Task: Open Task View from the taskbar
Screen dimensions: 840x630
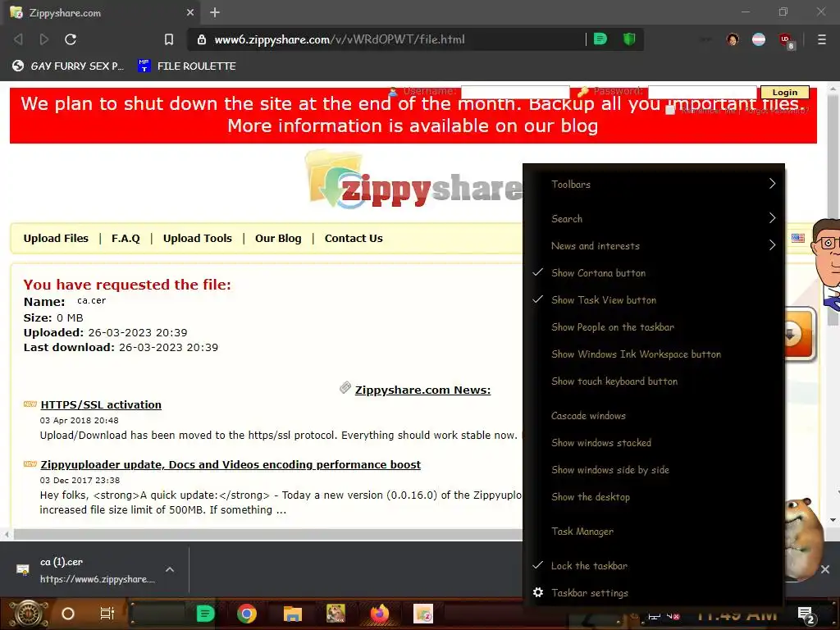Action: tap(107, 614)
